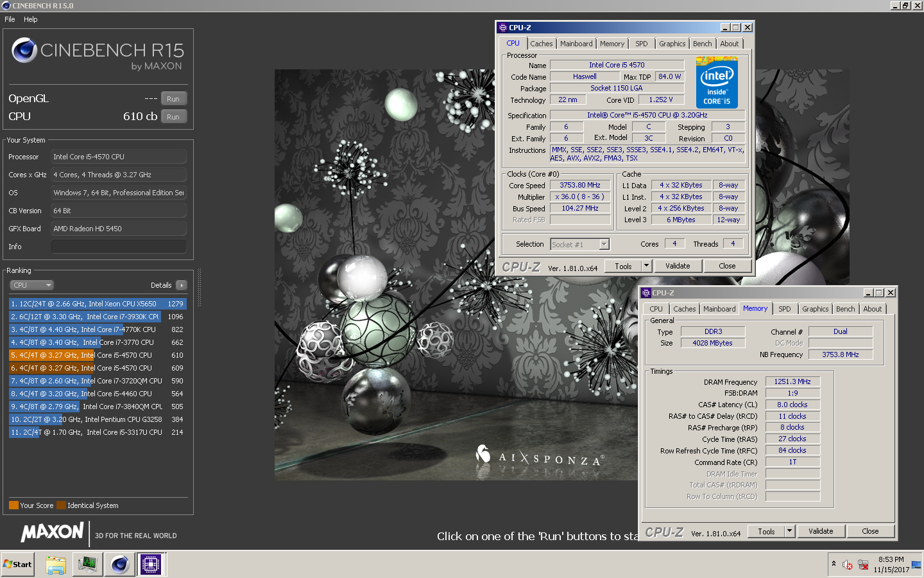The width and height of the screenshot is (924, 578).
Task: Switch to Mainboard tab in top CPU-Z window
Action: [576, 44]
